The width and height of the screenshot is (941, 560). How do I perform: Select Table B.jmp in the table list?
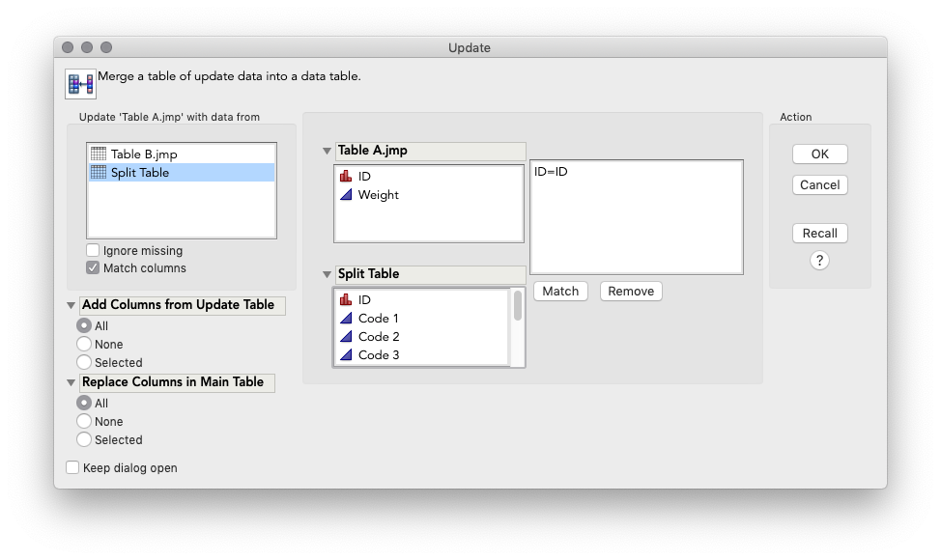click(x=182, y=154)
